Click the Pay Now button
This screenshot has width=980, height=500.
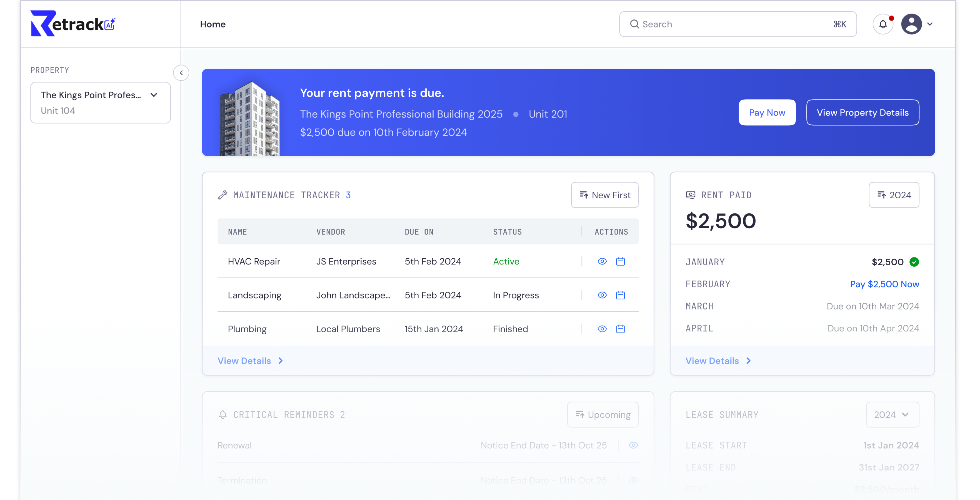pyautogui.click(x=767, y=112)
